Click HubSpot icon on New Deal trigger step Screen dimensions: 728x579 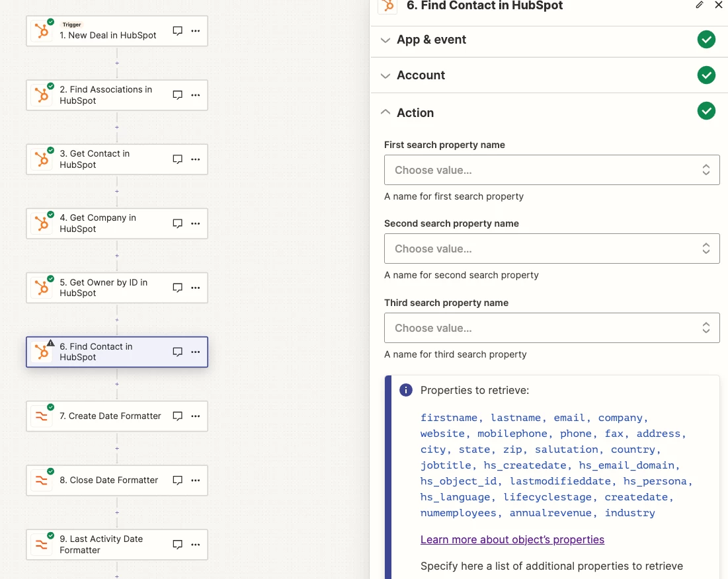42,31
